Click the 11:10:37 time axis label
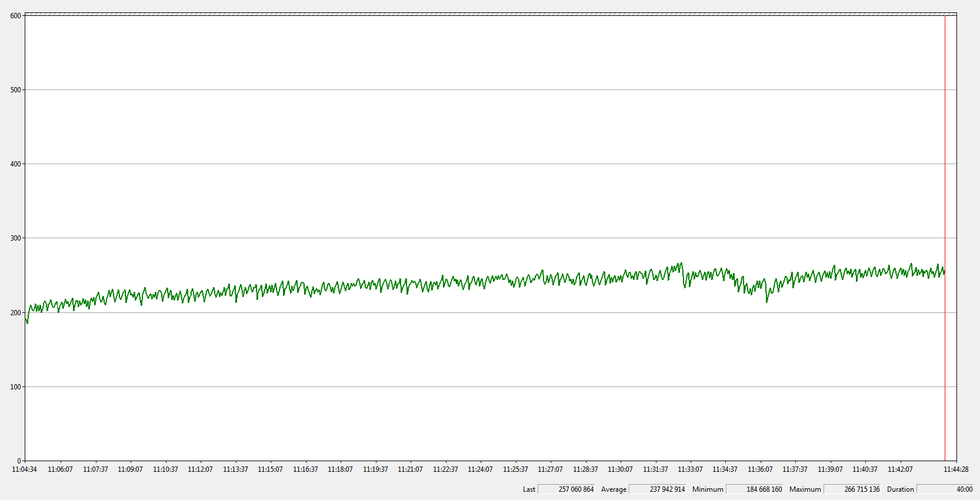Image resolution: width=980 pixels, height=500 pixels. point(165,469)
